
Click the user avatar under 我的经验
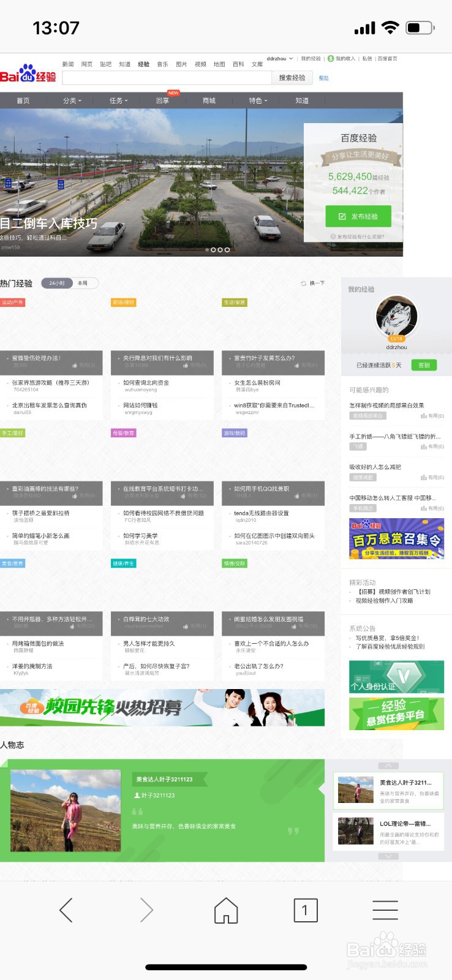[x=396, y=317]
